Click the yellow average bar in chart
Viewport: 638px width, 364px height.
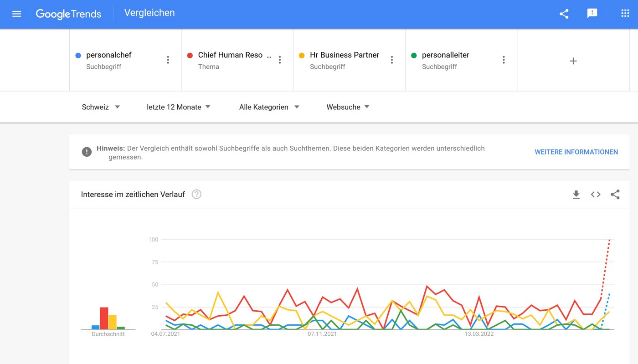coord(113,322)
